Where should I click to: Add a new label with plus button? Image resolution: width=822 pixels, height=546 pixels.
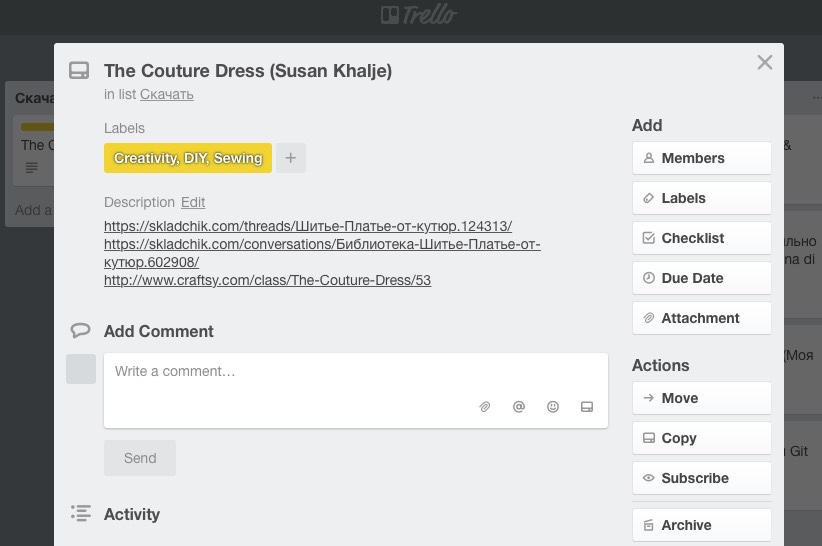point(291,158)
